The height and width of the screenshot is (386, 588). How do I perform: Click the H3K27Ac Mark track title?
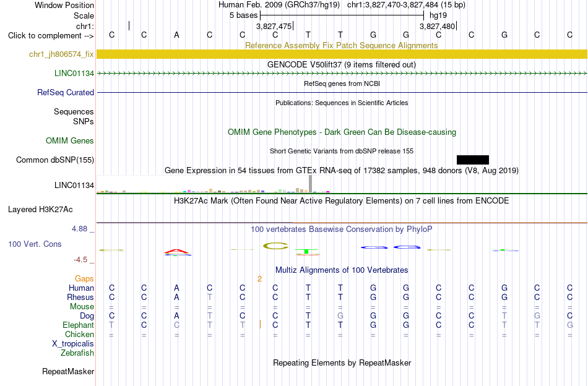point(342,200)
